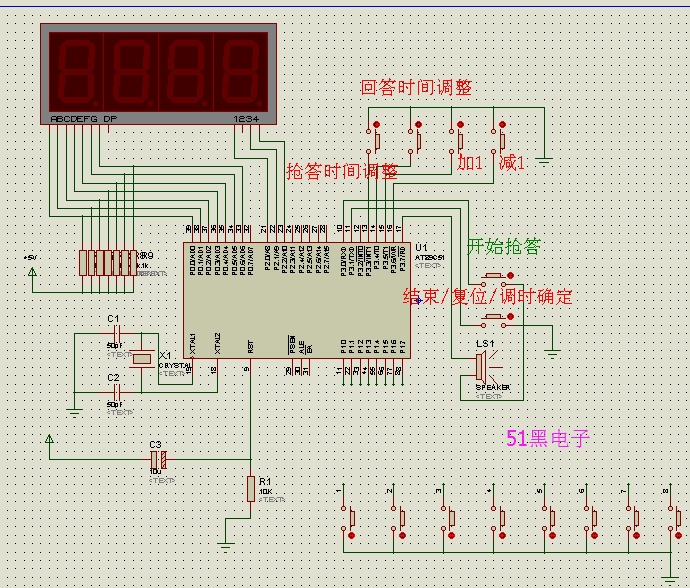
Task: Click the label 结束/复位/调时确定
Action: tap(488, 297)
